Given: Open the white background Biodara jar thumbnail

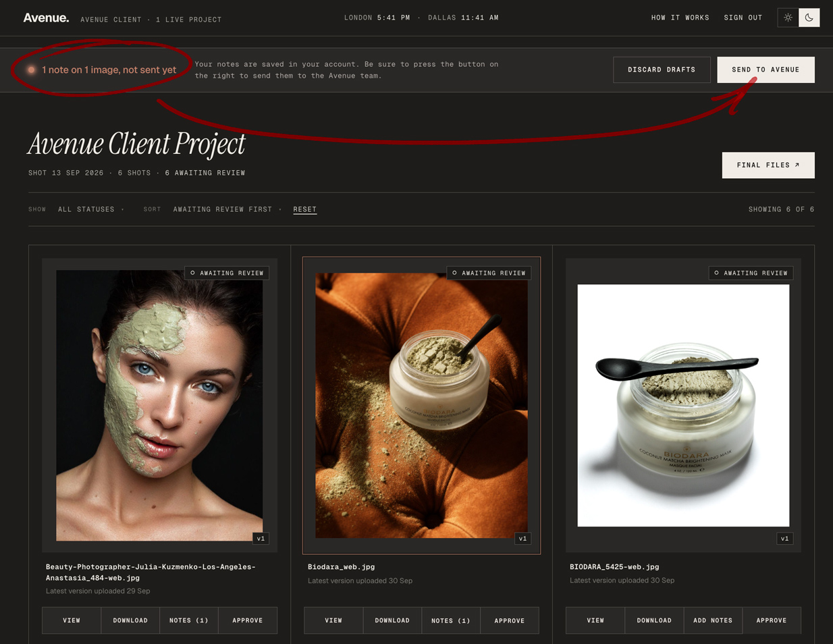Looking at the screenshot, I should pyautogui.click(x=683, y=405).
